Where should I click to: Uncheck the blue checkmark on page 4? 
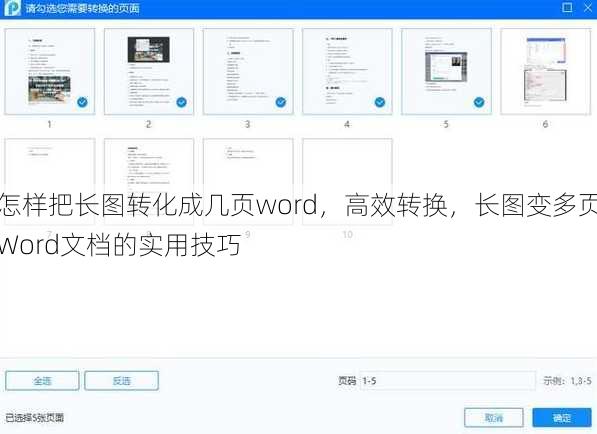pyautogui.click(x=380, y=102)
